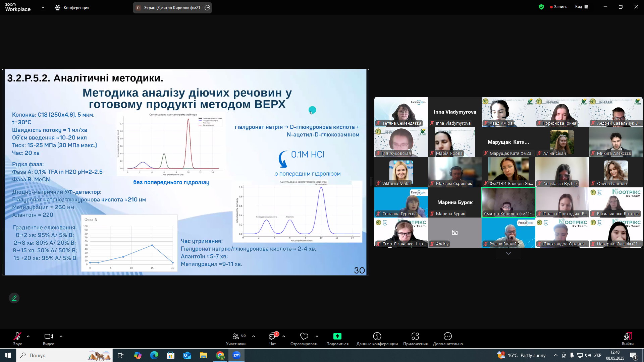
Task: Click the Отреагировать reactions heart icon
Action: coord(304,339)
